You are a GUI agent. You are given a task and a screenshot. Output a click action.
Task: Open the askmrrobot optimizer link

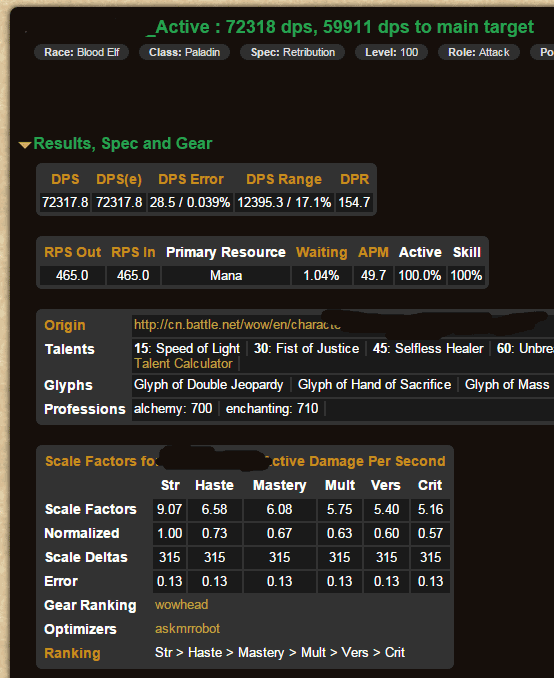187,628
